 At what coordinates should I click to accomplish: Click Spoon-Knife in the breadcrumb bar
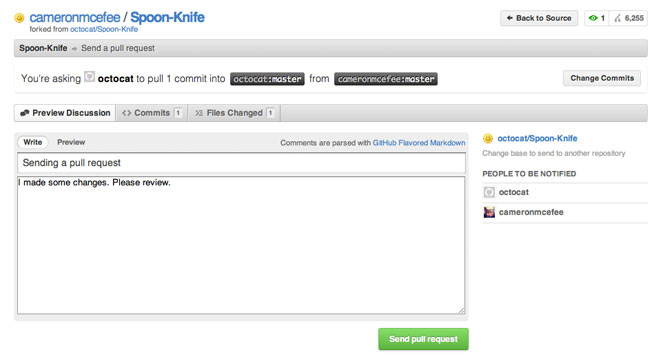43,48
